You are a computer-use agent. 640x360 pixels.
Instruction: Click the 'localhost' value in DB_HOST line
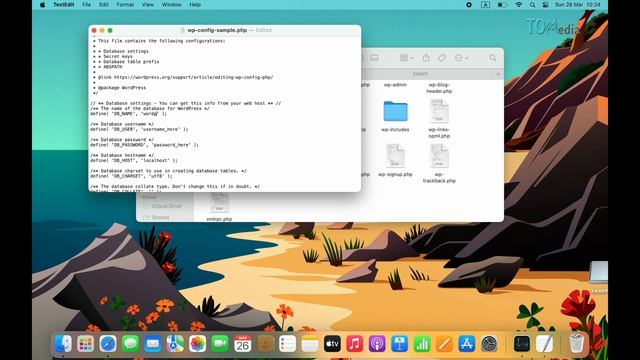tap(156, 160)
